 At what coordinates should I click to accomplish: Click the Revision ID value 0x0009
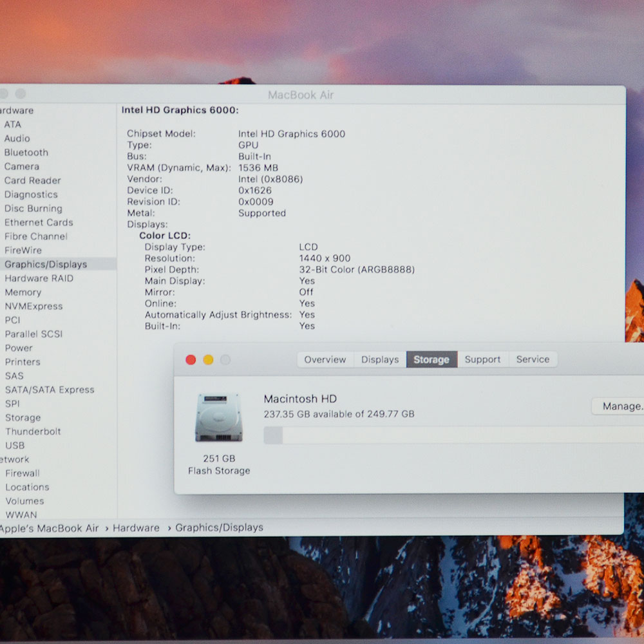pos(256,202)
